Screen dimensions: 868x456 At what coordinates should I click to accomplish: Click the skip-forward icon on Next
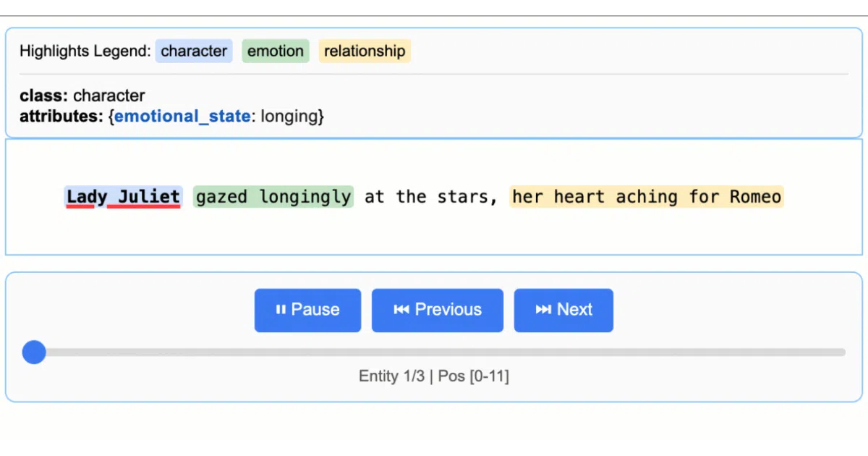543,310
